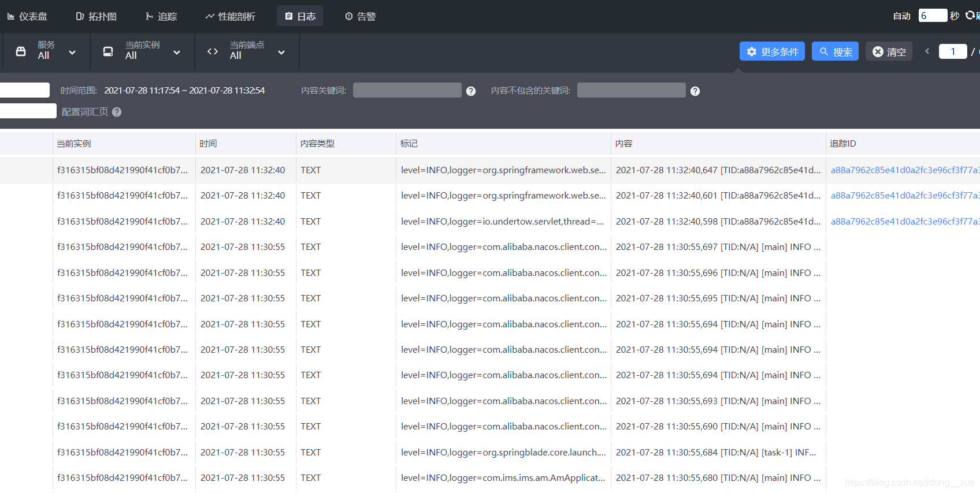Image resolution: width=980 pixels, height=493 pixels.
Task: Click the instance disk icon
Action: click(x=108, y=51)
